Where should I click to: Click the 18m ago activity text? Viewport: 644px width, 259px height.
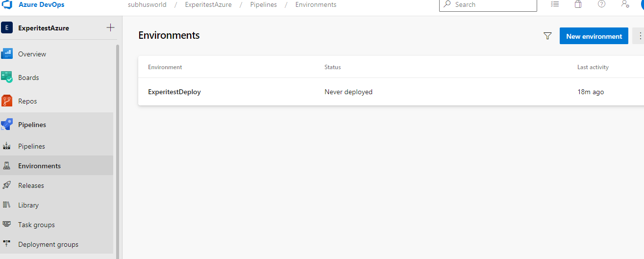(591, 92)
